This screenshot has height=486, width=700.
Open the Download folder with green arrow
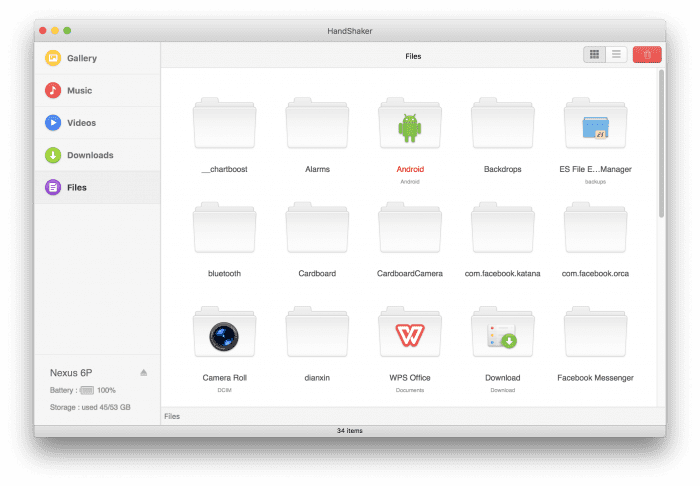click(503, 334)
